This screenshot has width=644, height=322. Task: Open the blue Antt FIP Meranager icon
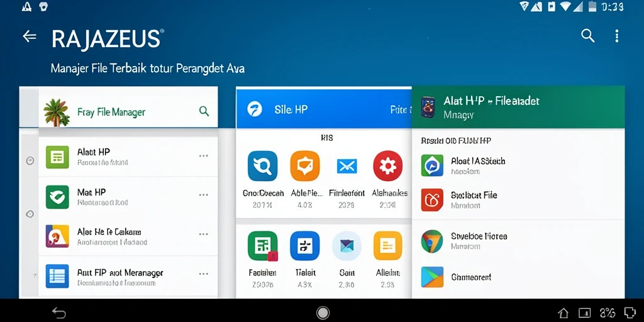pyautogui.click(x=57, y=276)
